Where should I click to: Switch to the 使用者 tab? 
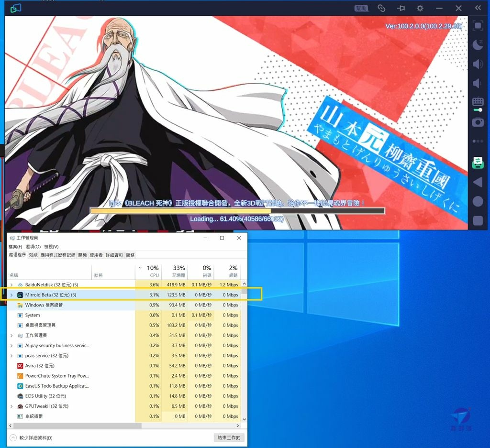tap(96, 255)
